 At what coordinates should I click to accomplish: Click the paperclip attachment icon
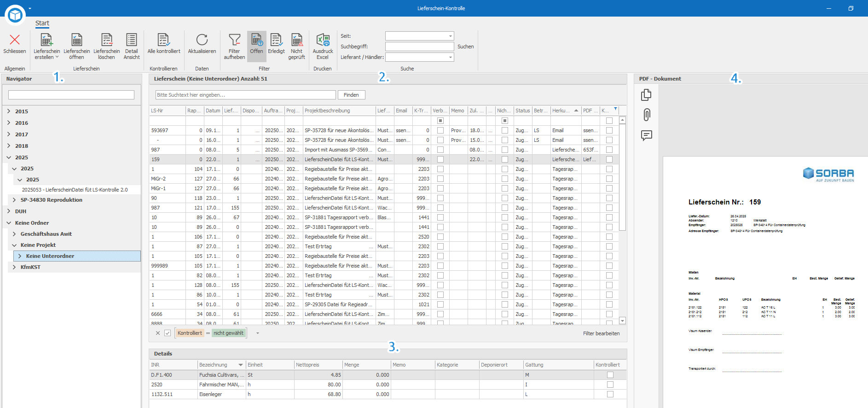647,115
